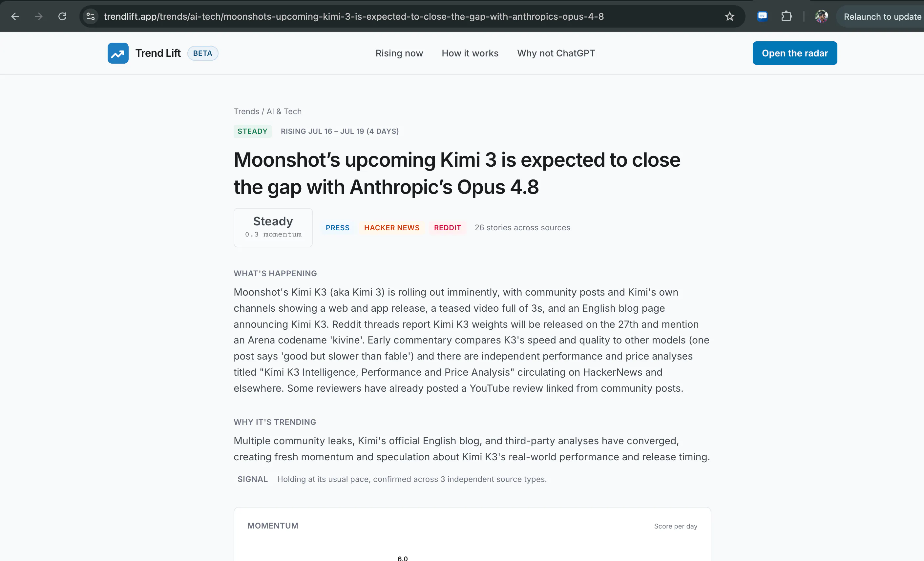The height and width of the screenshot is (561, 924).
Task: Click the MOMENTUM chart heading
Action: tap(273, 525)
